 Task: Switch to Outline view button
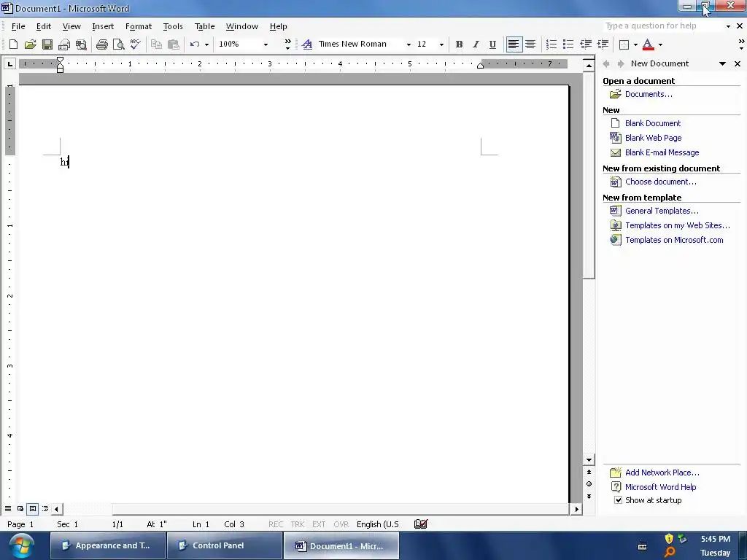click(x=45, y=508)
